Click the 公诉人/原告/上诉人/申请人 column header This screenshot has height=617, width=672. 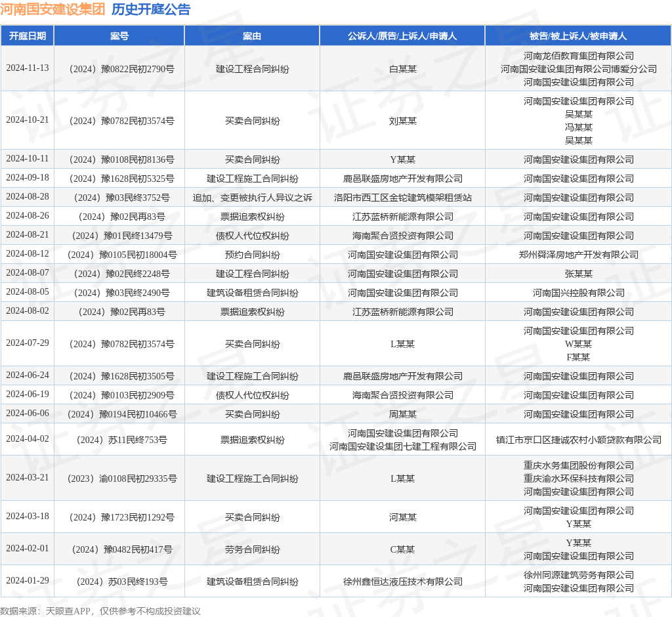tap(402, 36)
